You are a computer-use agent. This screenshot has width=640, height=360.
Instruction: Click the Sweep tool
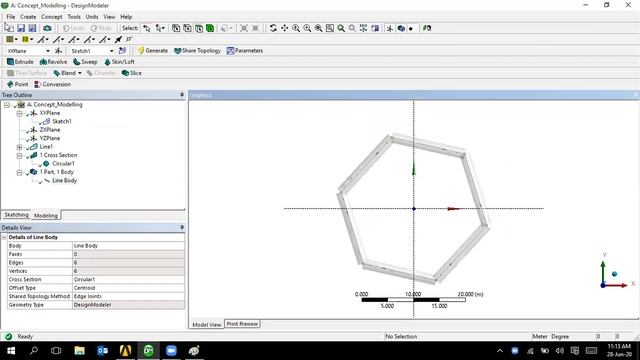(85, 62)
